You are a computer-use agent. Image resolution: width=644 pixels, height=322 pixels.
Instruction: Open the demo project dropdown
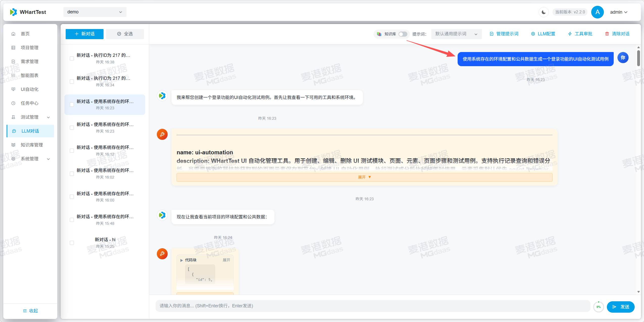[x=95, y=12]
